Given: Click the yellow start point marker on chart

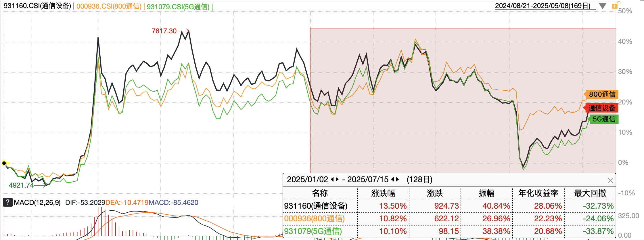Looking at the screenshot, I should 4,163.
